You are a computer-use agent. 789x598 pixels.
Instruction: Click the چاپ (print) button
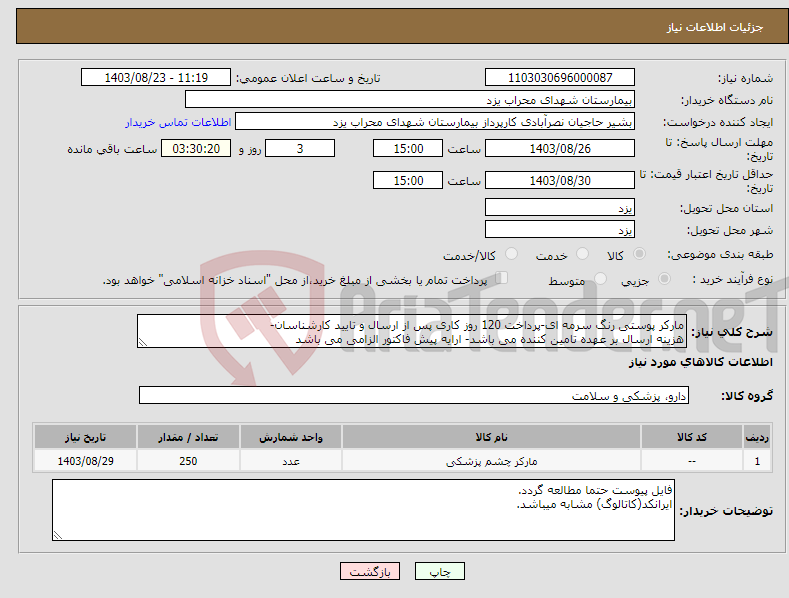pyautogui.click(x=439, y=571)
